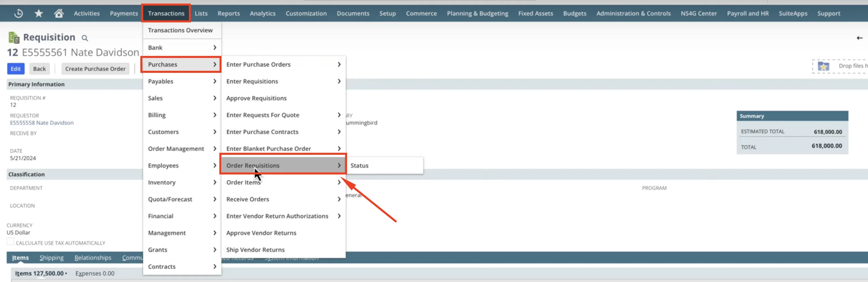The image size is (868, 282).
Task: Open the Support menu
Action: click(x=829, y=13)
